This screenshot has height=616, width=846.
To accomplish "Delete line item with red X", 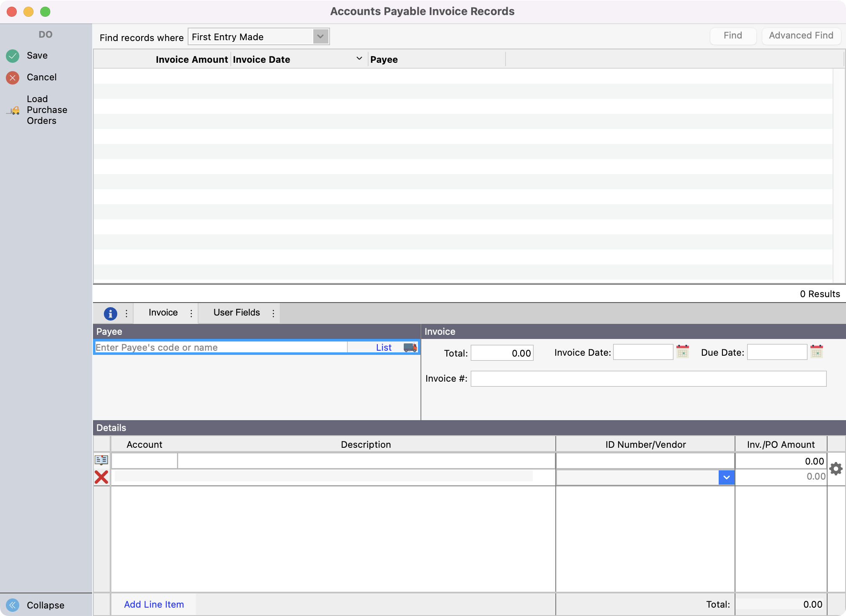I will click(101, 477).
